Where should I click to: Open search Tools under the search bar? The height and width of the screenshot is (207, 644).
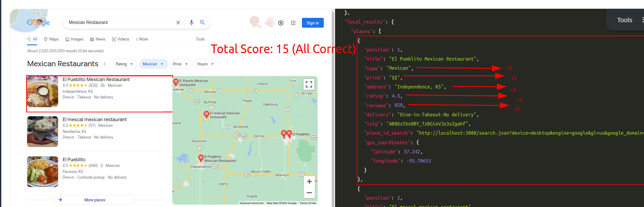[200, 39]
